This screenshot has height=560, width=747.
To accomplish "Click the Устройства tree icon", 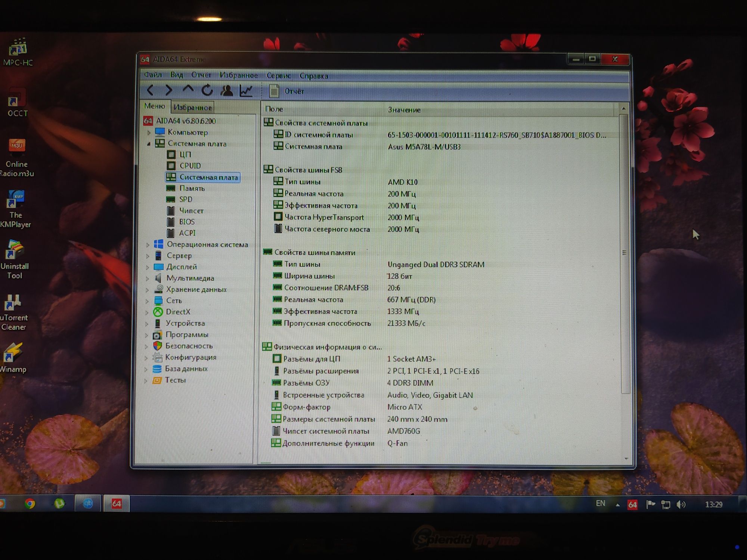I will tap(158, 323).
